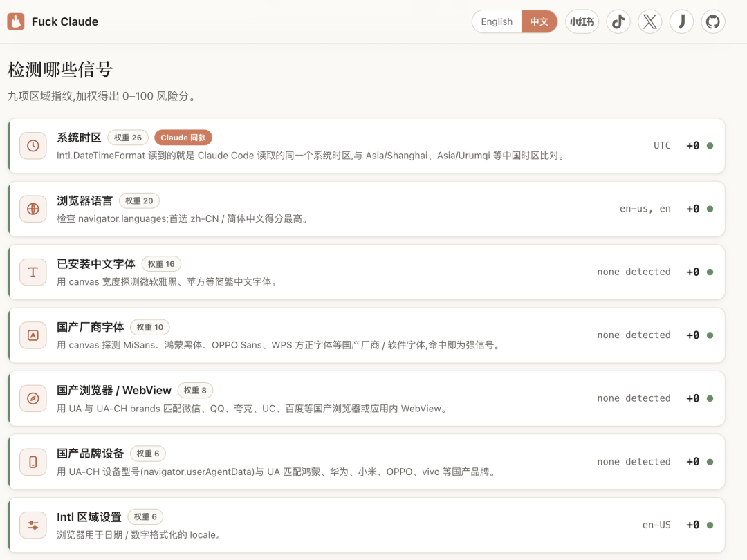The image size is (747, 560).
Task: Click the Intl.DateTimeFormat description text
Action: click(x=311, y=156)
